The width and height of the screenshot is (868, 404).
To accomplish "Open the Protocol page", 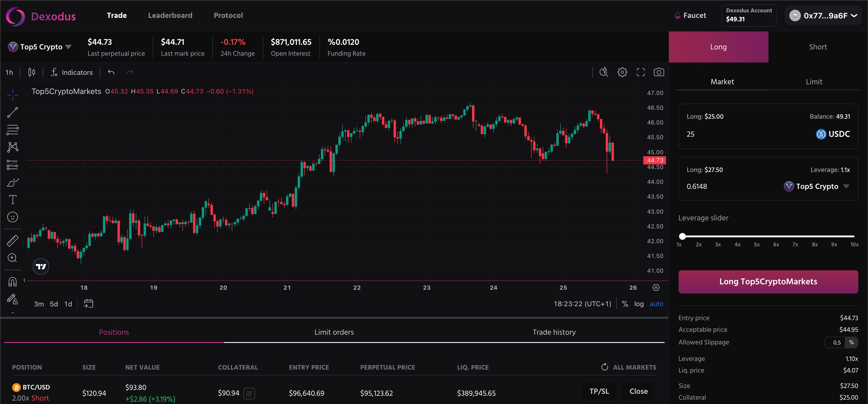I will point(228,16).
